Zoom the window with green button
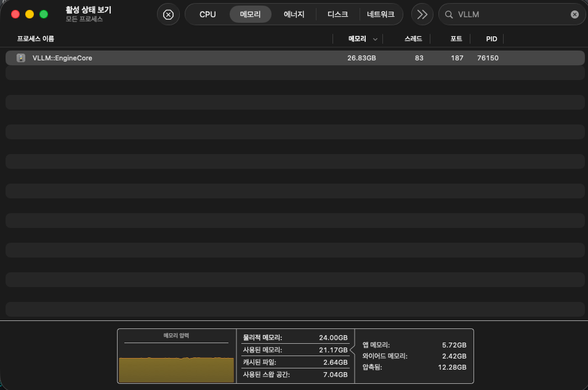 click(44, 14)
